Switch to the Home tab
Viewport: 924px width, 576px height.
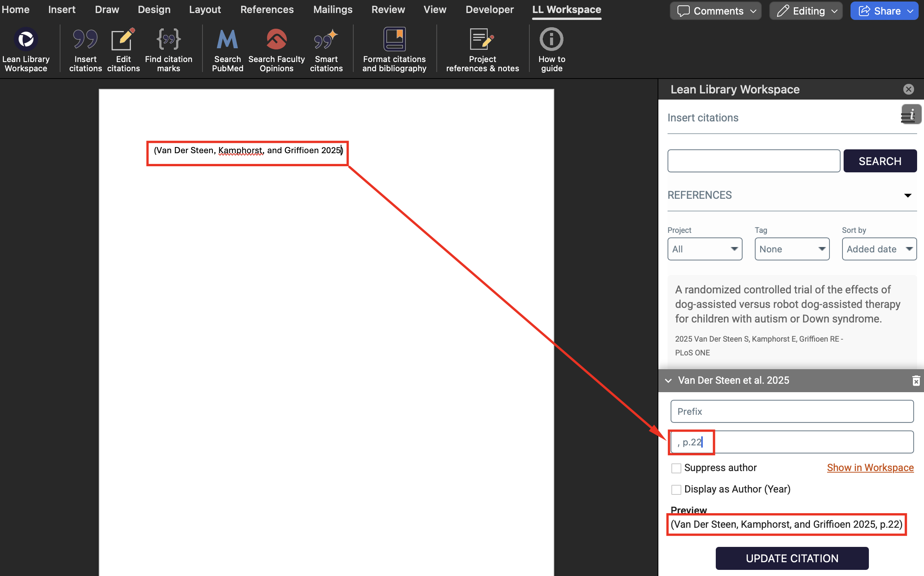coord(15,9)
